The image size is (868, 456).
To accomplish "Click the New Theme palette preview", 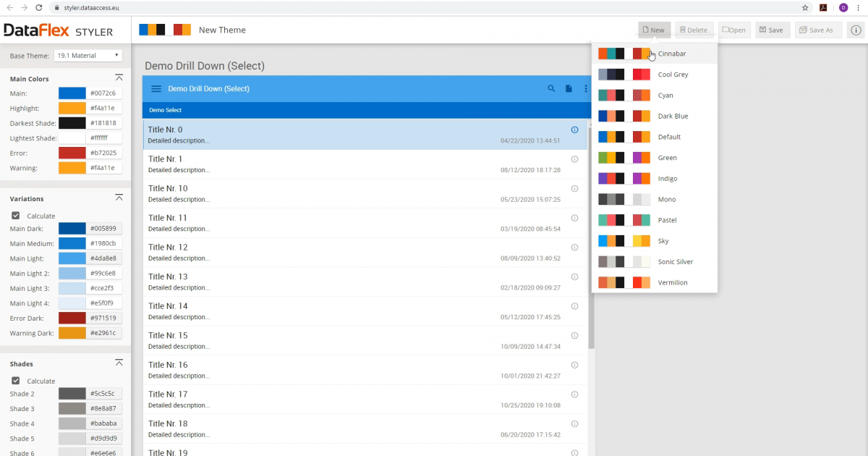I will (165, 30).
